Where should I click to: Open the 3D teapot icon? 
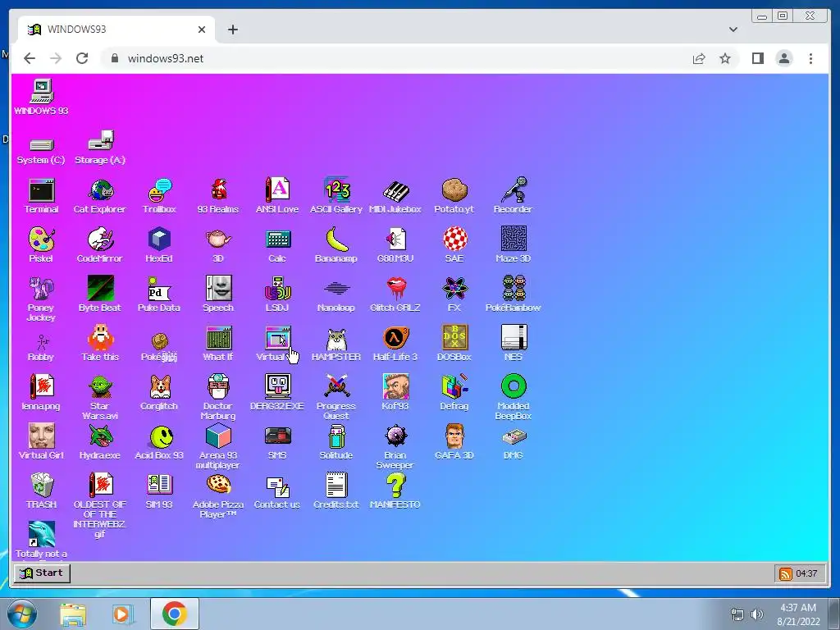[x=218, y=239]
